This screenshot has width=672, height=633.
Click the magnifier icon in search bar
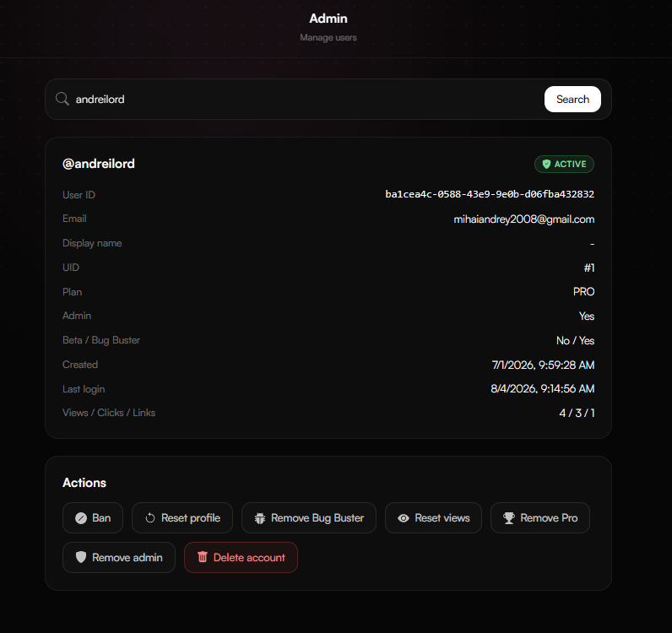[x=62, y=99]
